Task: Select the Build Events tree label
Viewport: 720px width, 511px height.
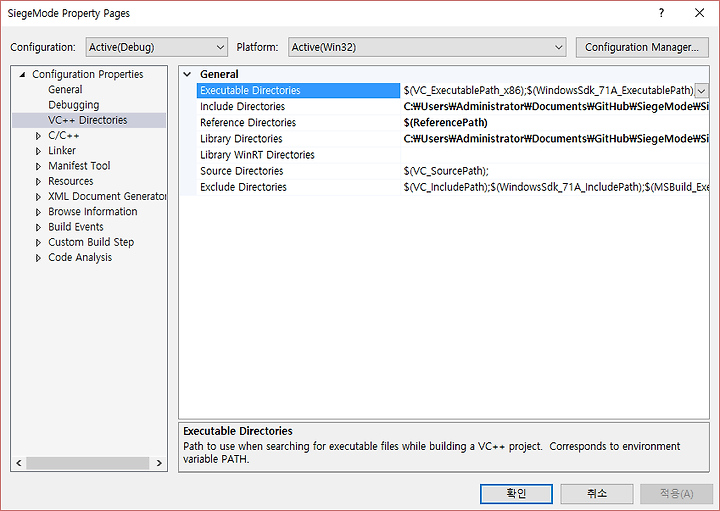Action: click(x=76, y=227)
